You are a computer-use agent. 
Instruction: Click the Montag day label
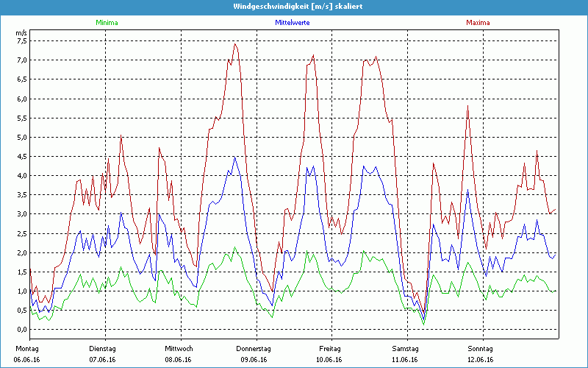click(27, 349)
